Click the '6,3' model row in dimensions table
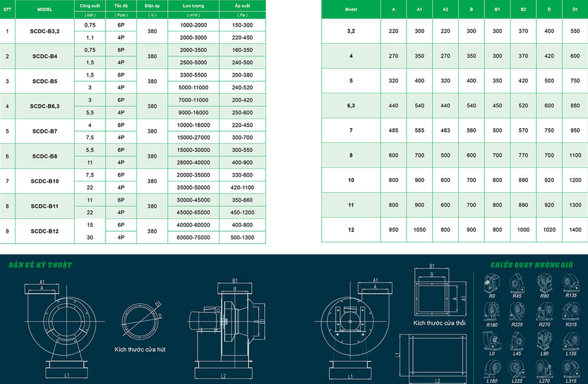588x384 pixels. click(454, 106)
